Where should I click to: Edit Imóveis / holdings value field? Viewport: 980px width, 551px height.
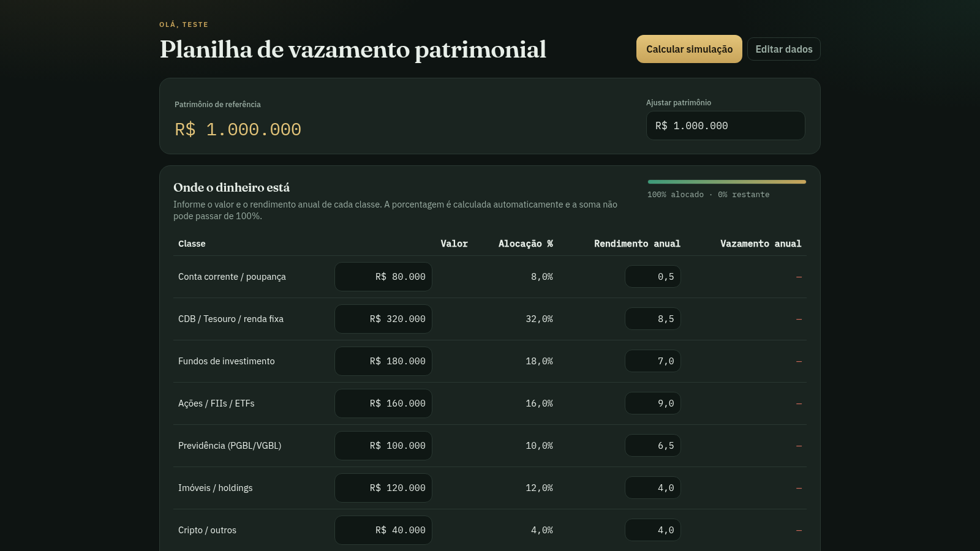(383, 488)
